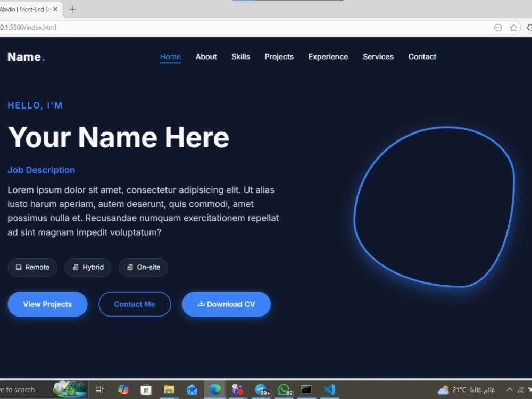Click the View Projects button
The height and width of the screenshot is (399, 532).
(47, 304)
